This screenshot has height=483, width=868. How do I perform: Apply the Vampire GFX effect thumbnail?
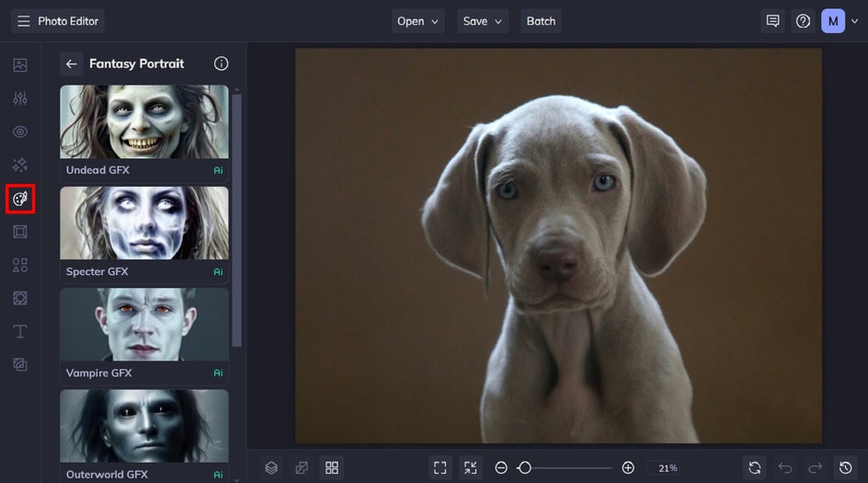144,325
